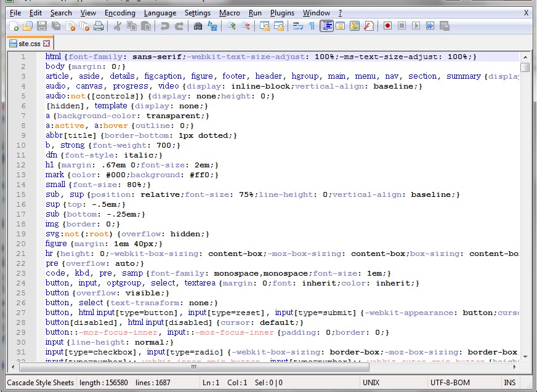Open the Settings menu

tap(198, 13)
